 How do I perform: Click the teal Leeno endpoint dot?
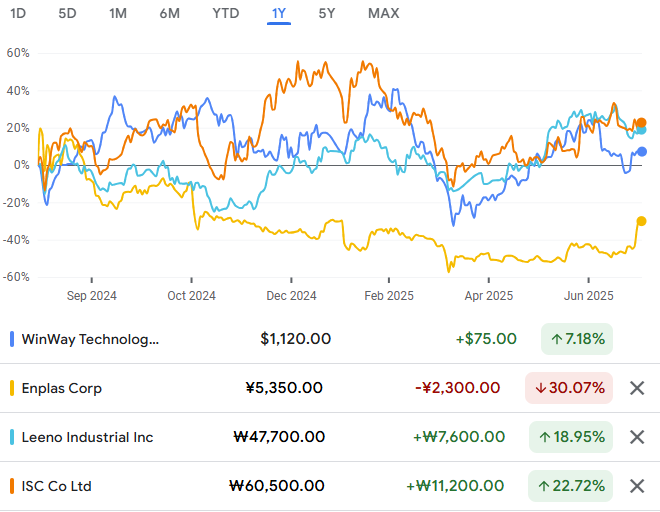point(641,130)
